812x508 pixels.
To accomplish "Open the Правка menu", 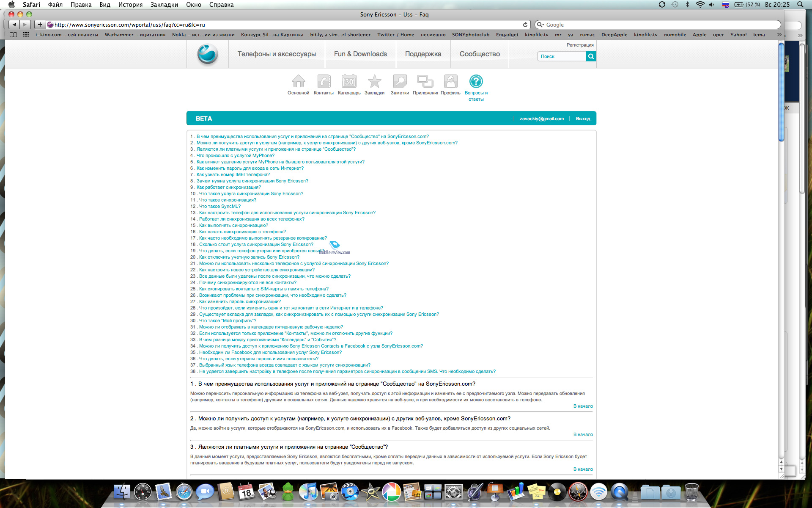I will click(81, 5).
